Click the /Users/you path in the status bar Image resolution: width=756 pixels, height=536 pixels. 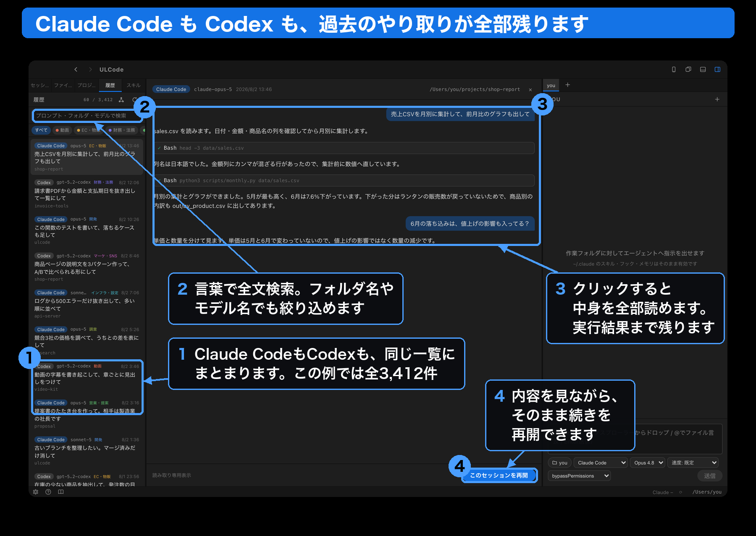[x=707, y=492]
